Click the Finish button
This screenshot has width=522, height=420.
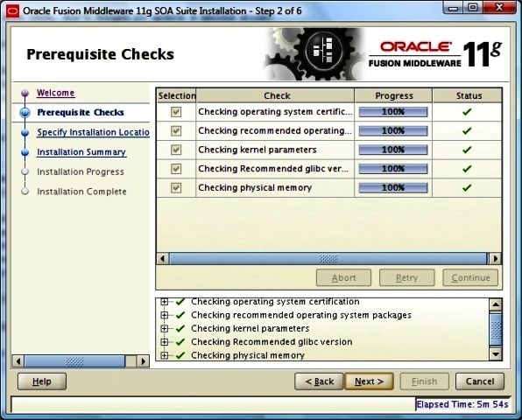425,381
